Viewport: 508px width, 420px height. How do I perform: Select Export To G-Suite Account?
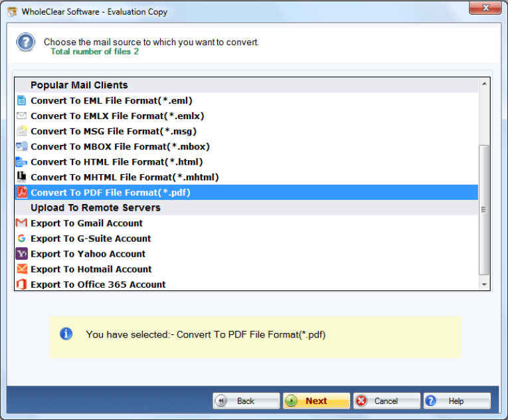click(246, 239)
